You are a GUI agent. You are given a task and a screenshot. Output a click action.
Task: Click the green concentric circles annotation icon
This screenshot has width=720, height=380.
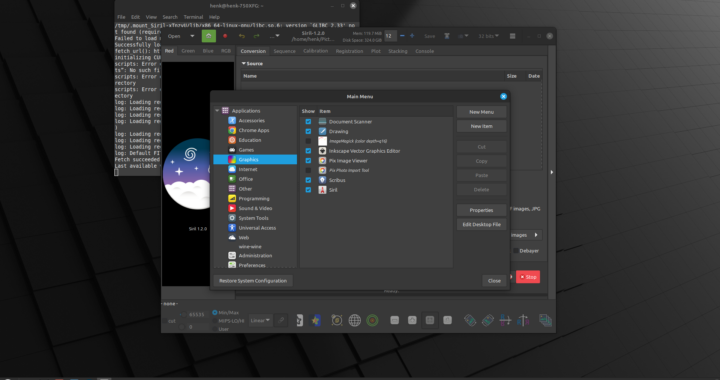click(372, 320)
